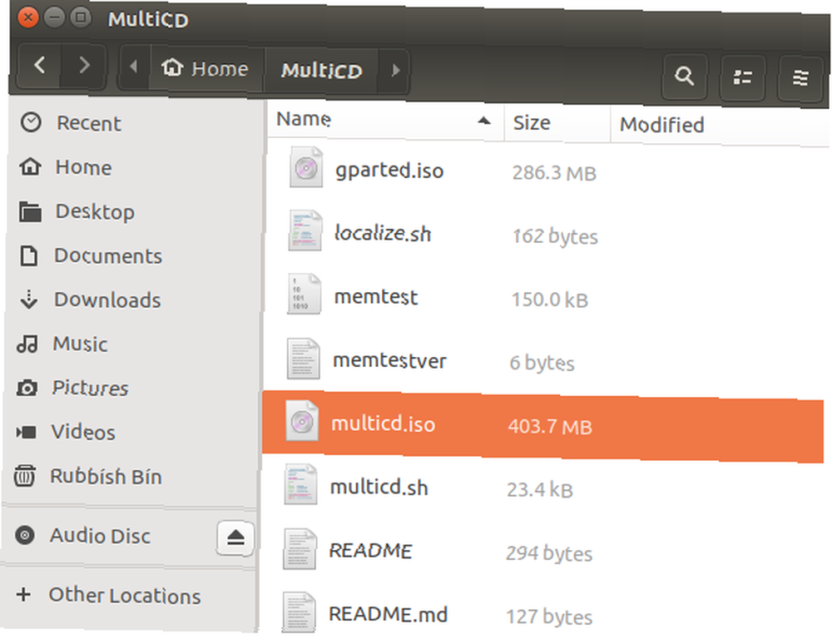The width and height of the screenshot is (832, 644).
Task: Click the 162 bytes size value
Action: pyautogui.click(x=555, y=236)
